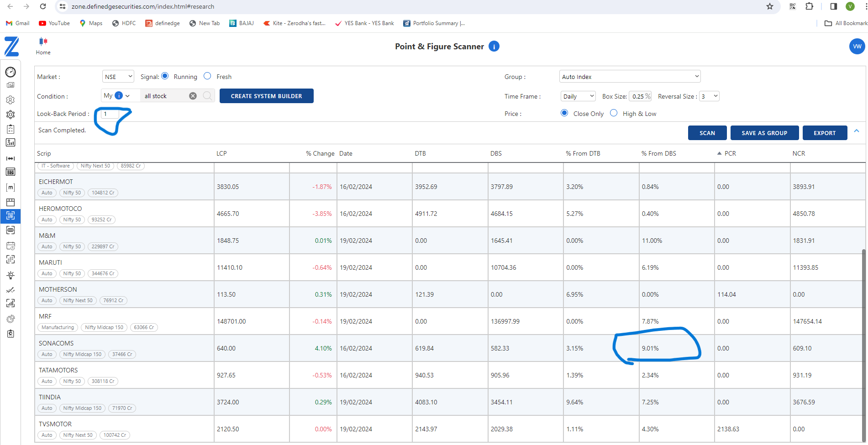This screenshot has width=868, height=445.
Task: Click the MARUTI LCP value 11410.10
Action: pos(230,267)
